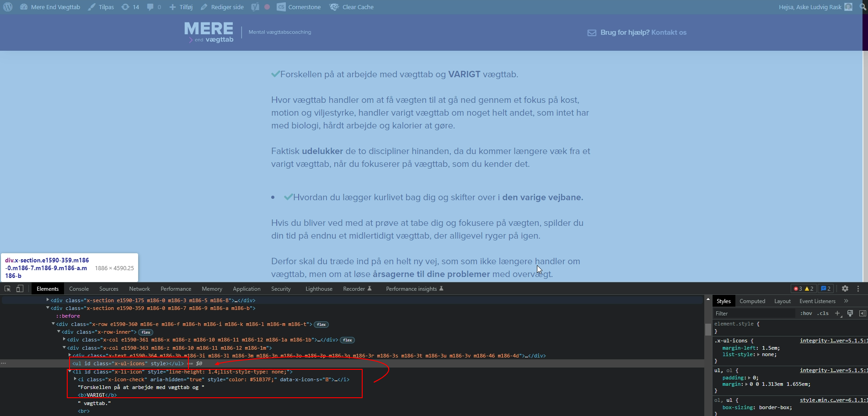
Task: Collapse the x-row-inner div node
Action: point(59,331)
